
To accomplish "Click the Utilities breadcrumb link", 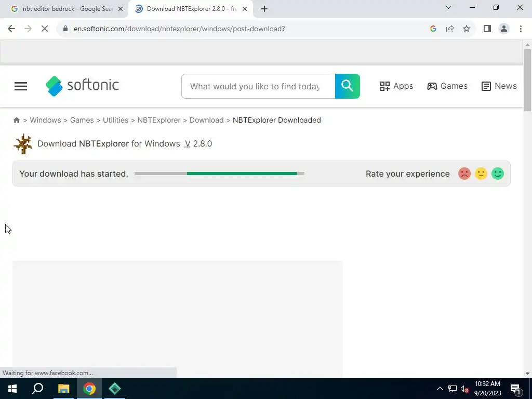I will point(115,120).
